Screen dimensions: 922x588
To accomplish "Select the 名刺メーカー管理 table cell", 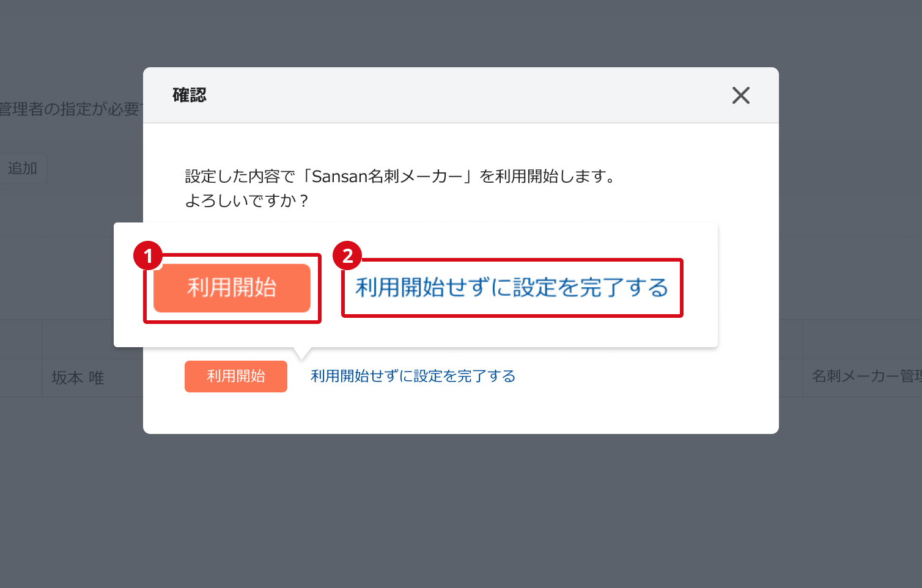I will coord(862,377).
